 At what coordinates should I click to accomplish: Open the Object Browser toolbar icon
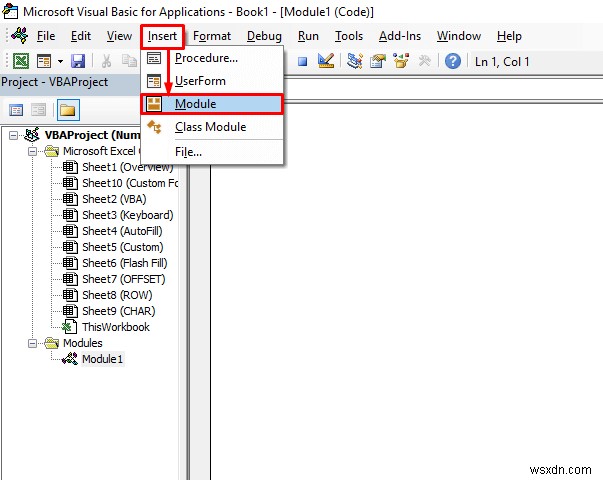[x=401, y=61]
